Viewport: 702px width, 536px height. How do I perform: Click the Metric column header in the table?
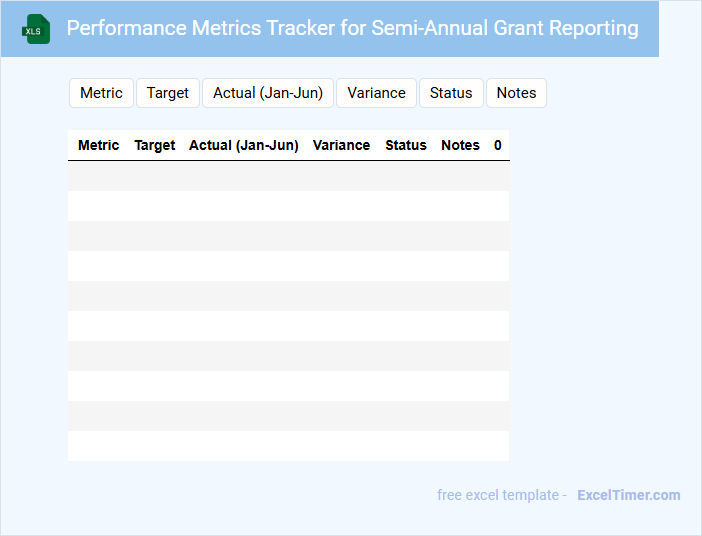[98, 145]
